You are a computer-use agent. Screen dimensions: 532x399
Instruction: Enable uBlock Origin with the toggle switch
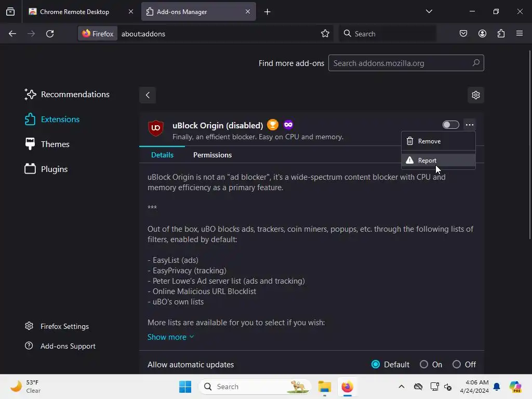click(450, 125)
